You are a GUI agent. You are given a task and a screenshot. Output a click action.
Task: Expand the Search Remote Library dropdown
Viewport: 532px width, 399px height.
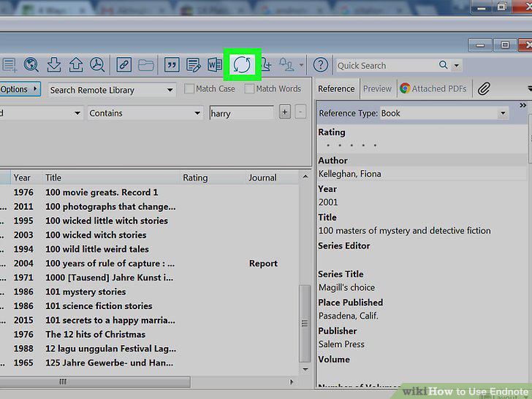[x=112, y=90]
